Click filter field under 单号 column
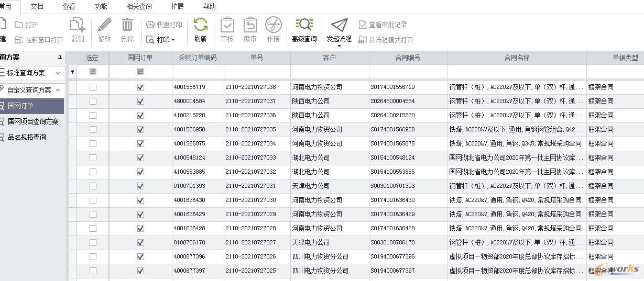Image resolution: width=644 pixels, height=281 pixels. tap(257, 71)
